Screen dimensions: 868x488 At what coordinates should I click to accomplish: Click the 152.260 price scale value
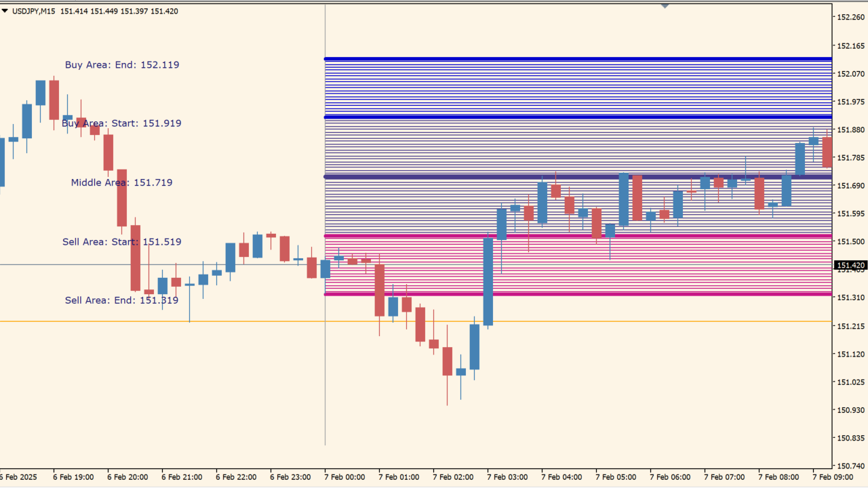851,18
